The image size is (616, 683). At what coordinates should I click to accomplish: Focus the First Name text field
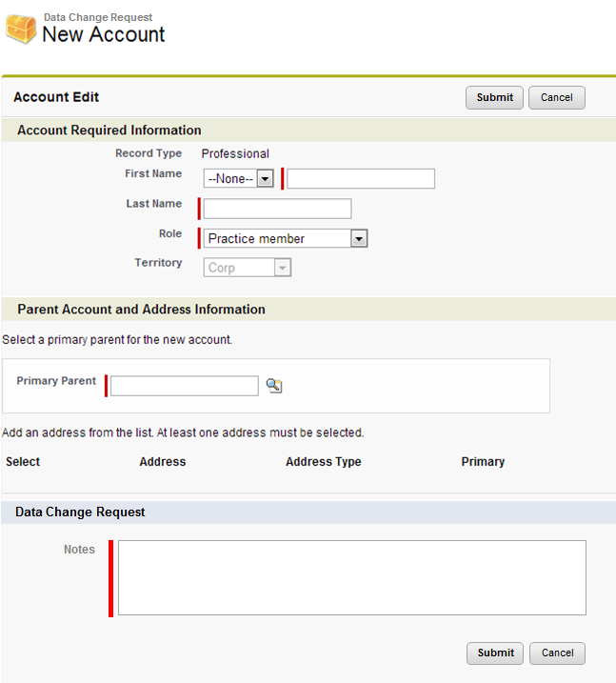[x=361, y=178]
